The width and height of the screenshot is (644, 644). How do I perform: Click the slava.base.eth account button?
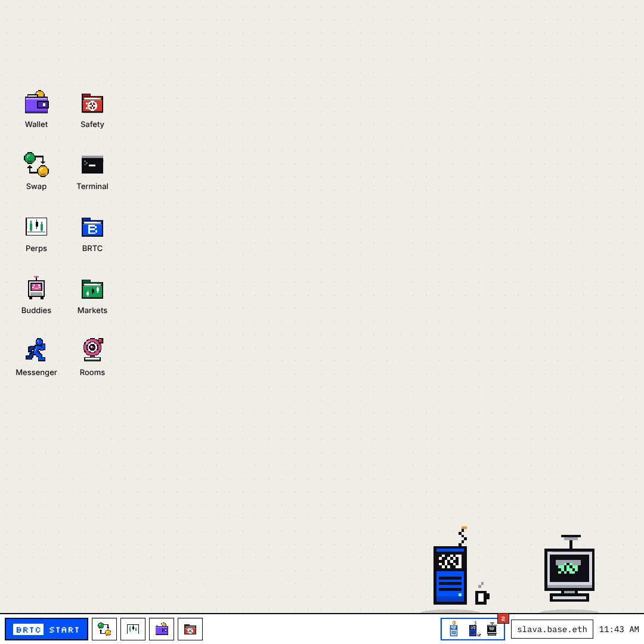point(552,629)
